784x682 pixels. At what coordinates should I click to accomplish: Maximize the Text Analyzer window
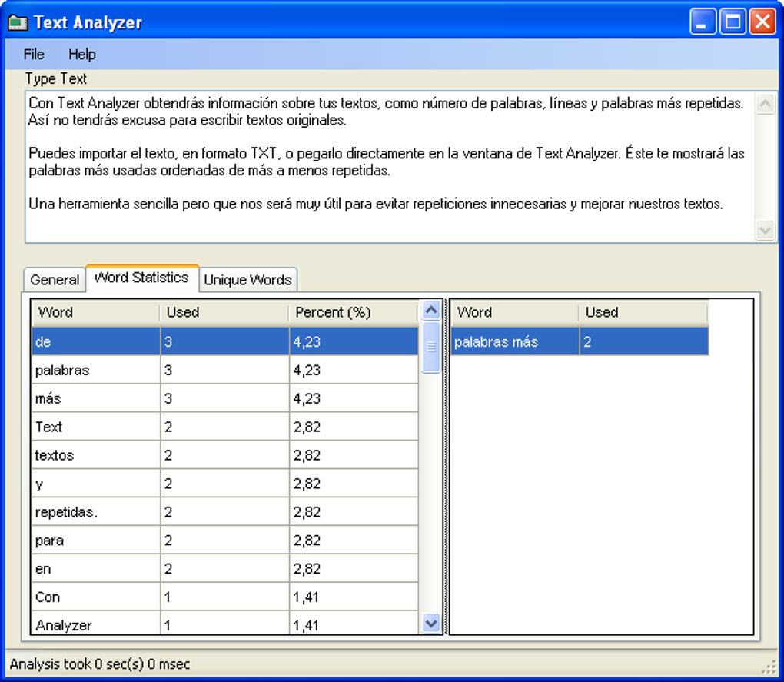(733, 22)
